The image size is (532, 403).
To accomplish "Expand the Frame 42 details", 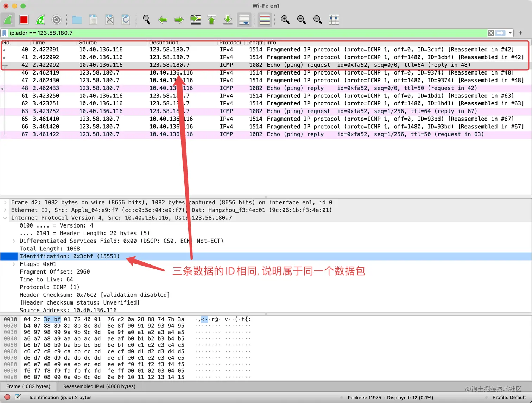I will click(5, 203).
